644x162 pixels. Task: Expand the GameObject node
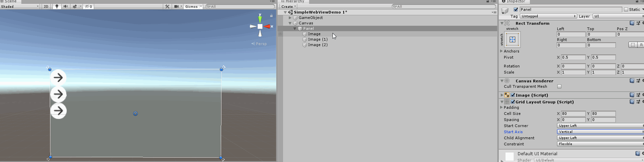click(x=290, y=18)
